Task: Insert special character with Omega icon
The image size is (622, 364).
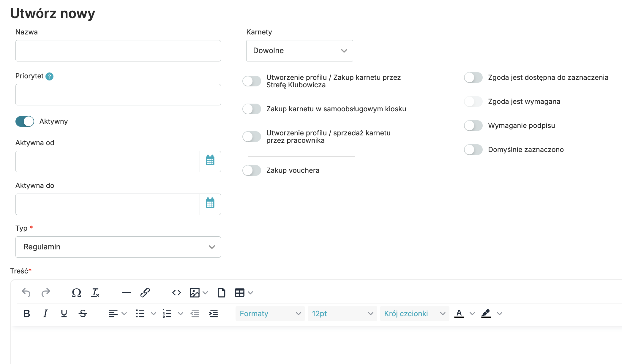Action: [x=76, y=293]
